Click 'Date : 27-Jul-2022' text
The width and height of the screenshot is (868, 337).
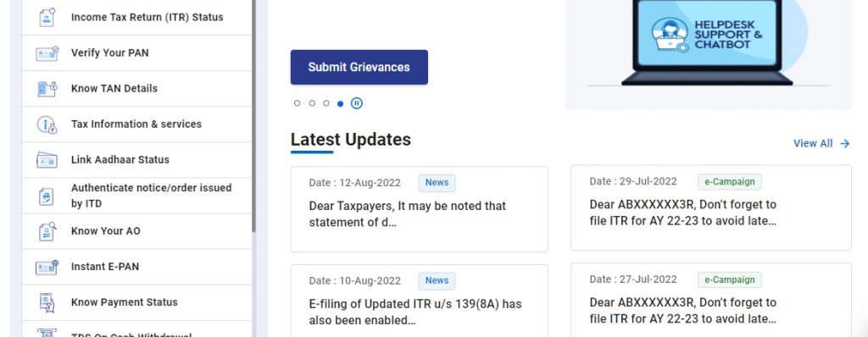(x=633, y=279)
